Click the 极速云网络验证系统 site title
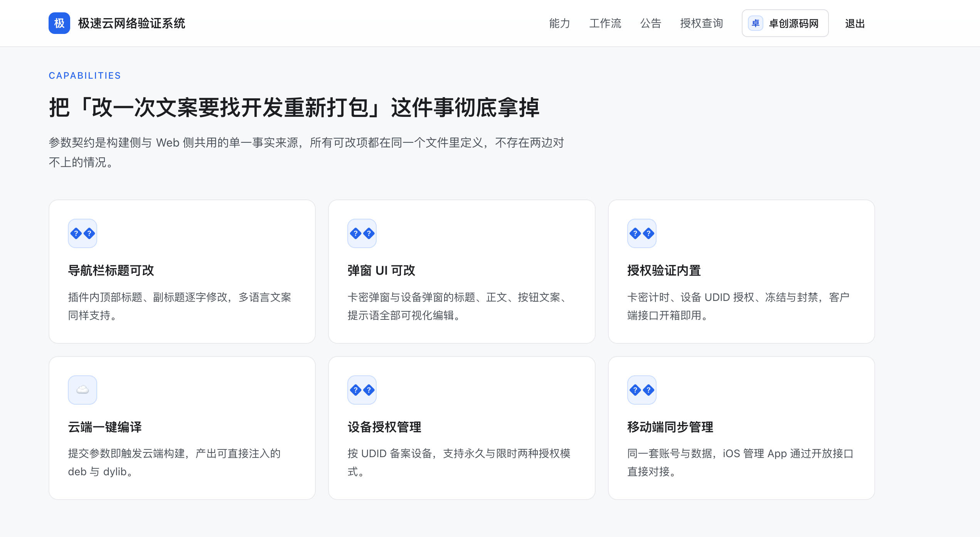The image size is (980, 537). [131, 23]
